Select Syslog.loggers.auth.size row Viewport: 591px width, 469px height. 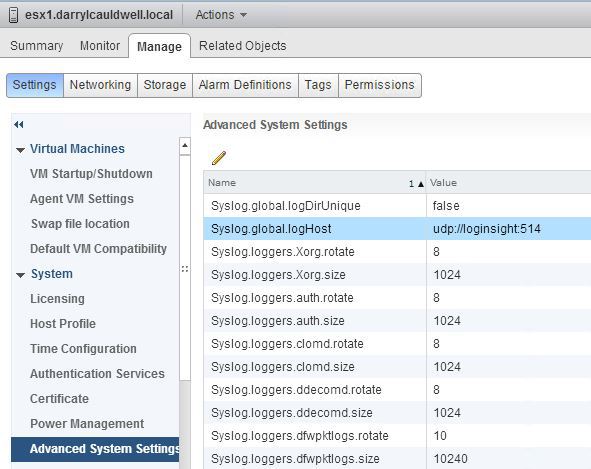tap(397, 321)
